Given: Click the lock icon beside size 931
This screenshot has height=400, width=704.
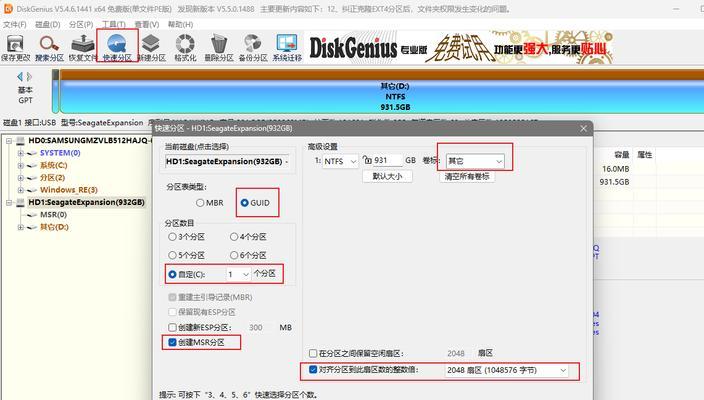Looking at the screenshot, I should point(367,160).
